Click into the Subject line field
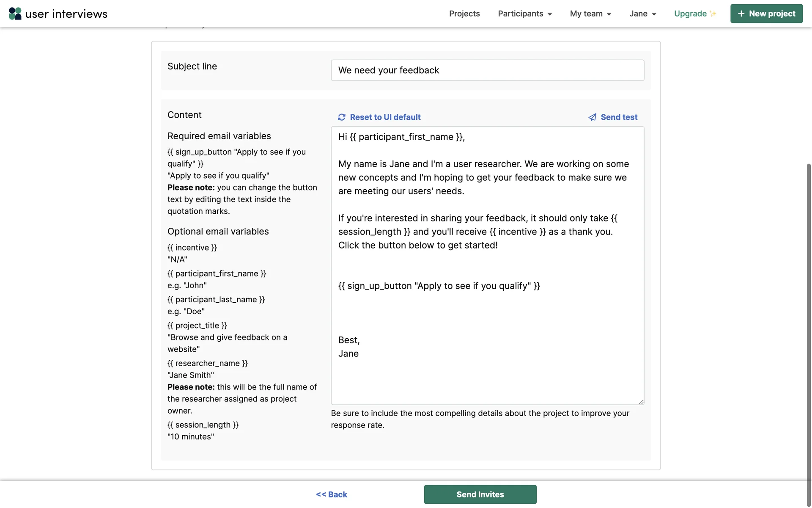The image size is (812, 508). pyautogui.click(x=487, y=70)
